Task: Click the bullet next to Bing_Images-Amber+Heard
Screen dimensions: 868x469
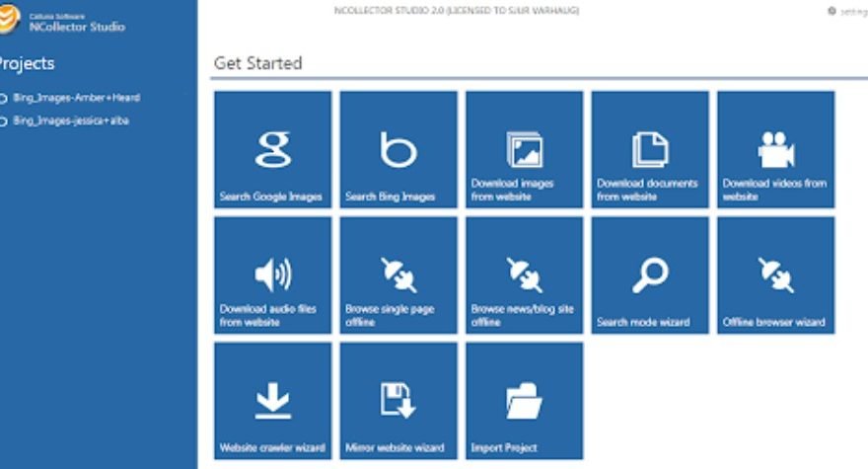Action: tap(4, 98)
